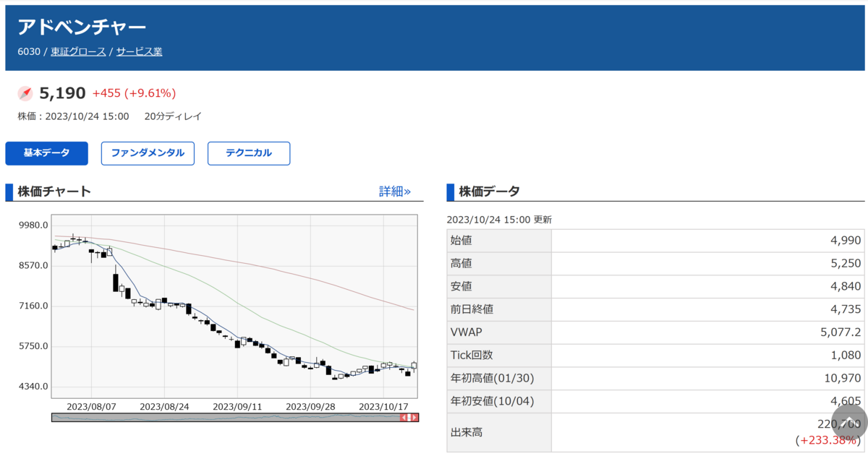868x456 pixels.
Task: Click the high value 5,250
Action: coord(846,263)
